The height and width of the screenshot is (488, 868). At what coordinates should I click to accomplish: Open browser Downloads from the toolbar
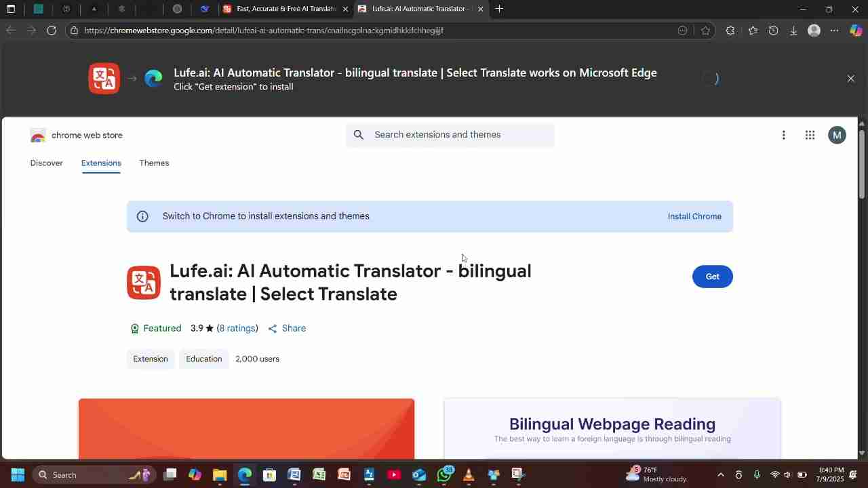point(793,30)
